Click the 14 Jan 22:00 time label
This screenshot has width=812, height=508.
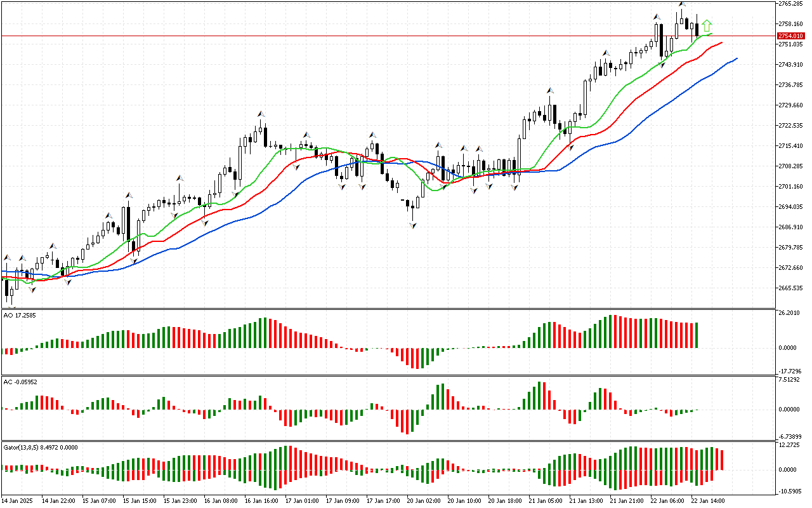click(58, 501)
